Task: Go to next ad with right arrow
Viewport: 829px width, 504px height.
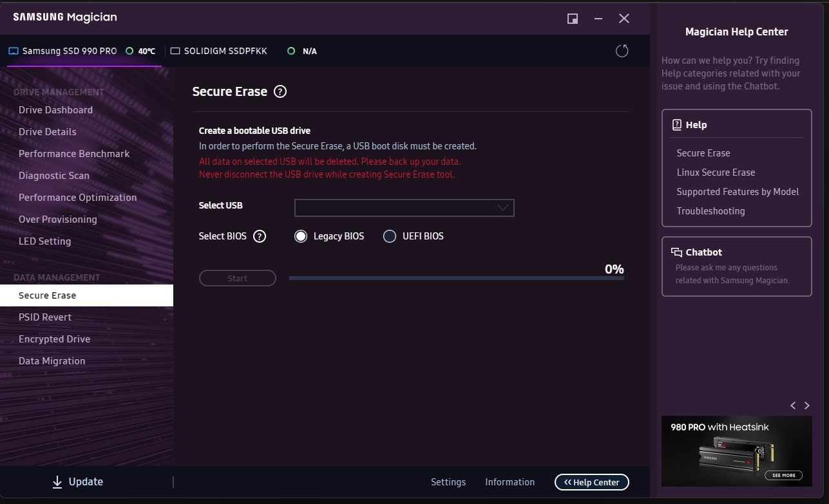Action: 806,406
